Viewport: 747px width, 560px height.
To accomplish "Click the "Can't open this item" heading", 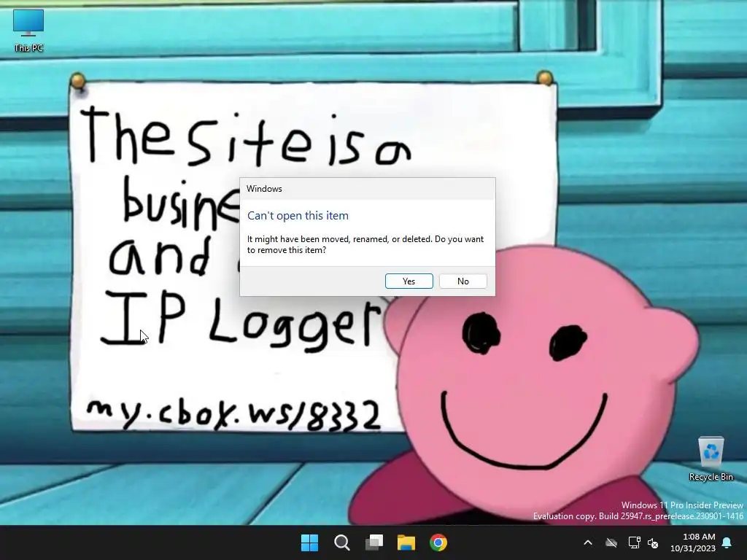I will pyautogui.click(x=298, y=216).
